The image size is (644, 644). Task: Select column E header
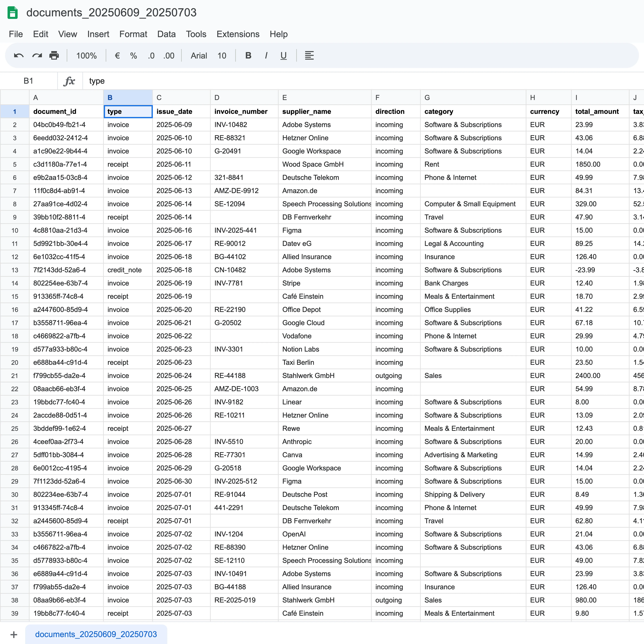tap(325, 98)
